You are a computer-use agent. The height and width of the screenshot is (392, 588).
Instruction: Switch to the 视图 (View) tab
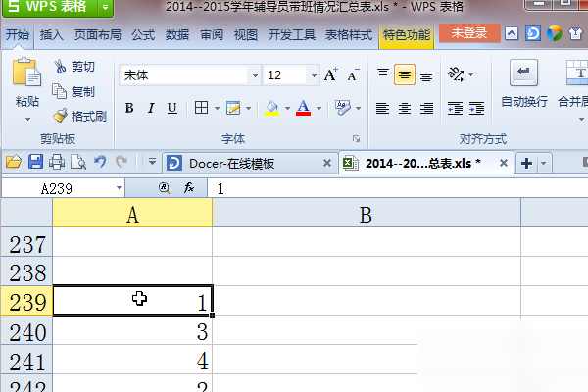coord(246,35)
